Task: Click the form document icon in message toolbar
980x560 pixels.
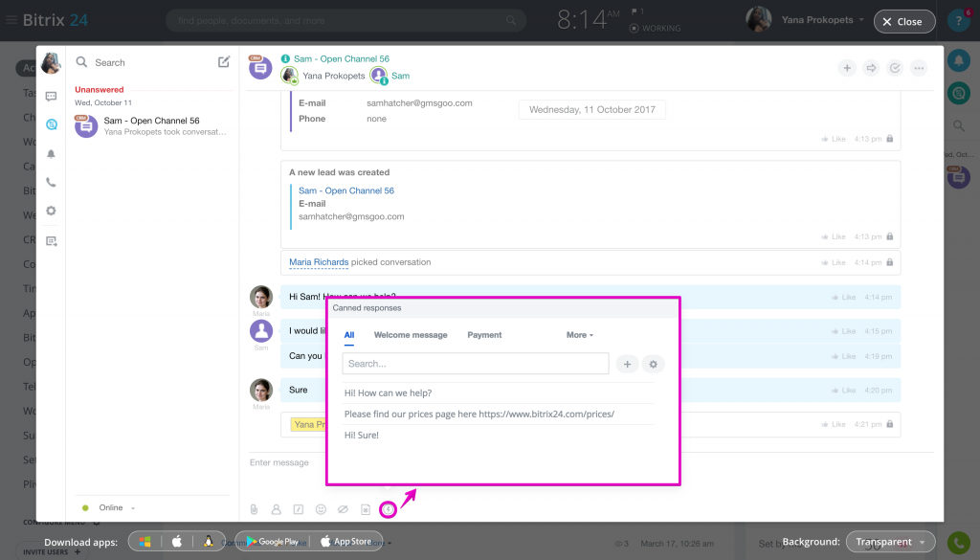Action: (366, 509)
